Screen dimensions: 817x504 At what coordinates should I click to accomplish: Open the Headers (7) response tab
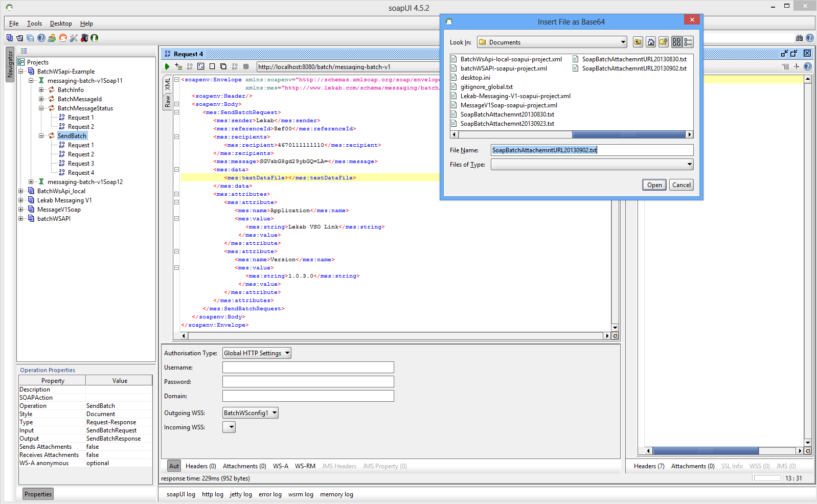tap(649, 466)
